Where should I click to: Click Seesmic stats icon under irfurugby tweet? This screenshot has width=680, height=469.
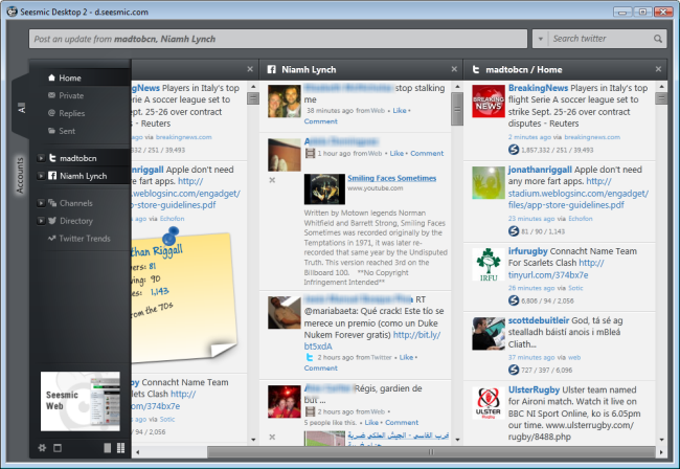513,300
